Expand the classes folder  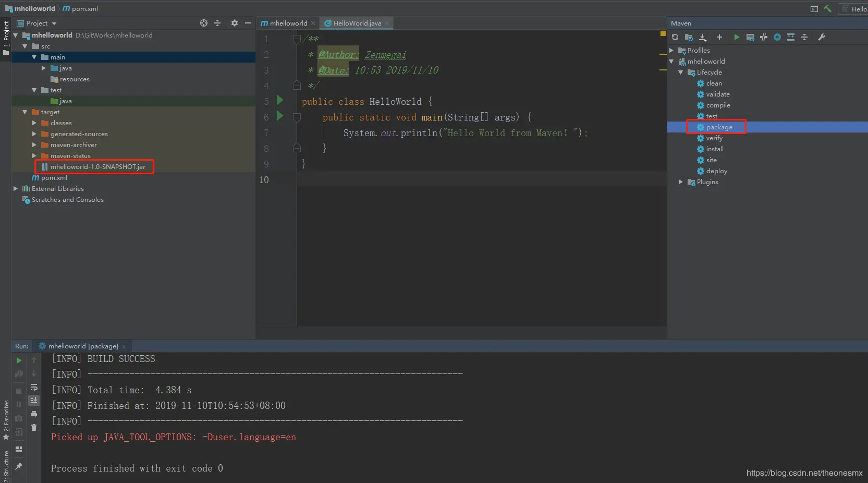coord(34,123)
